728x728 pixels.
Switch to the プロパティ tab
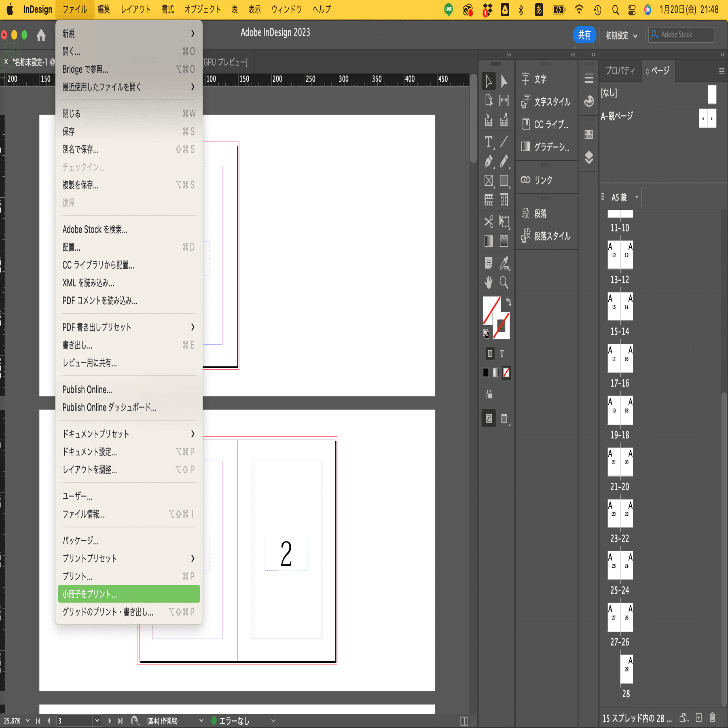coord(620,71)
